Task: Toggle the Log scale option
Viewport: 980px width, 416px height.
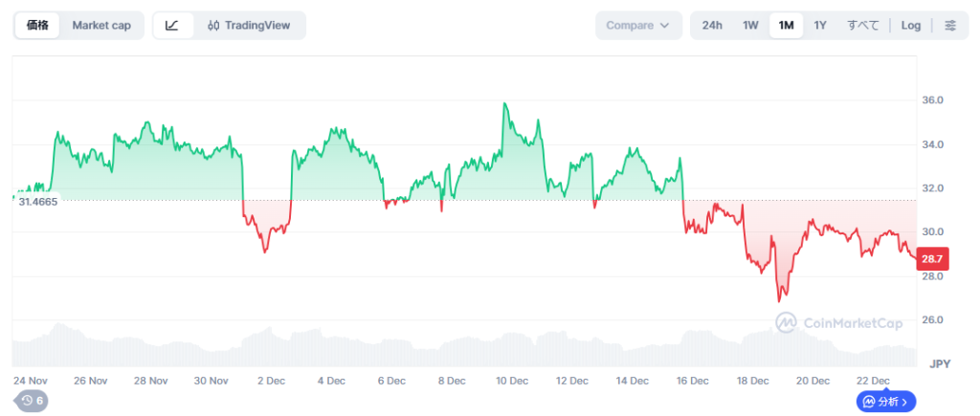Action: coord(911,26)
